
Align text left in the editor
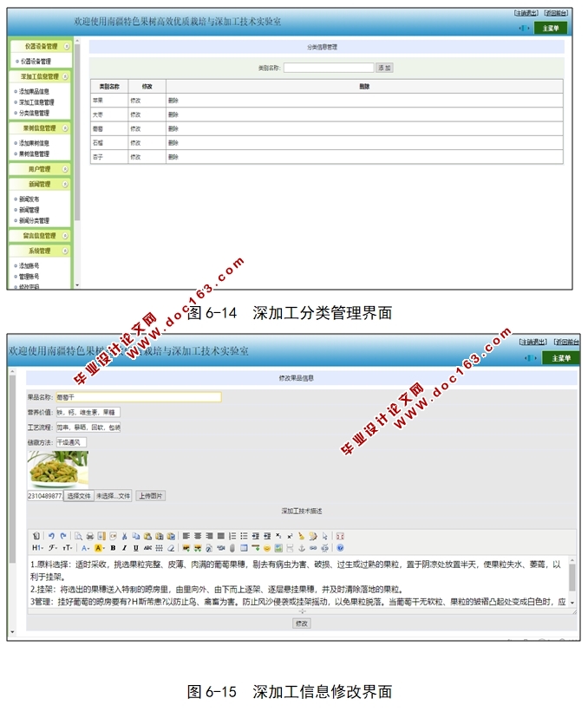click(x=186, y=536)
